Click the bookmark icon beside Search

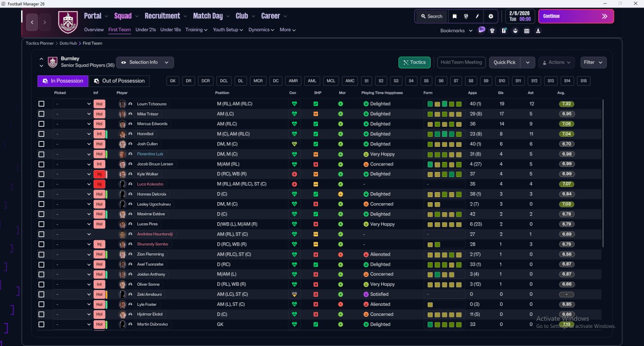(x=455, y=16)
